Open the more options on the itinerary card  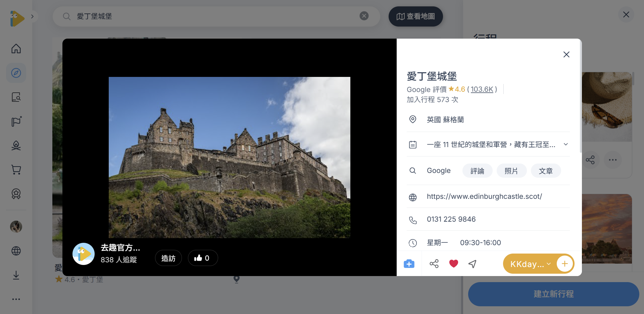[613, 160]
